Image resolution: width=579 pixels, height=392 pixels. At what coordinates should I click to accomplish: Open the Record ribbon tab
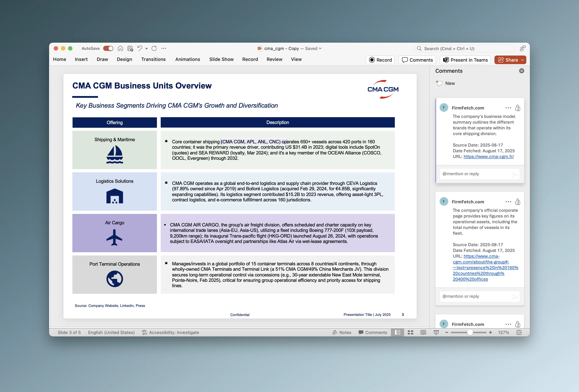250,59
